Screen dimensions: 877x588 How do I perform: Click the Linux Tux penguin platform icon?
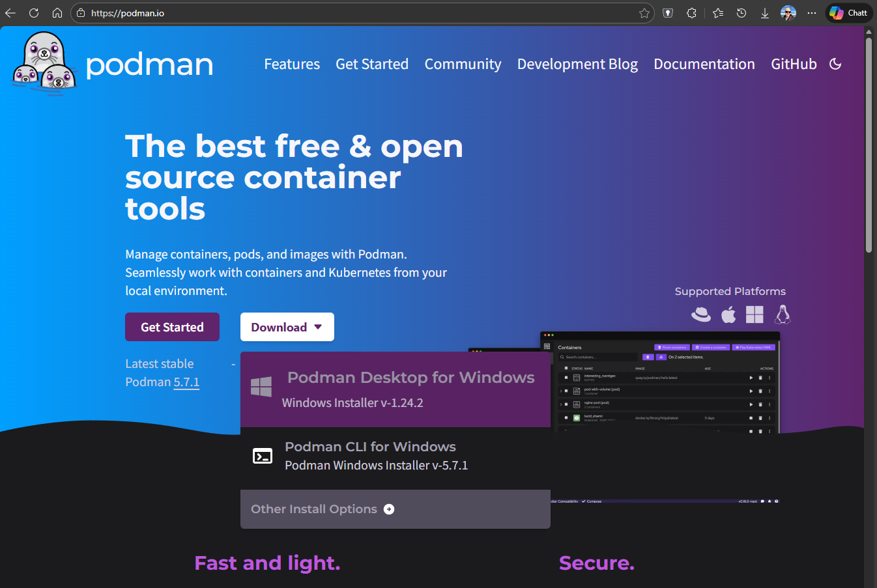782,315
